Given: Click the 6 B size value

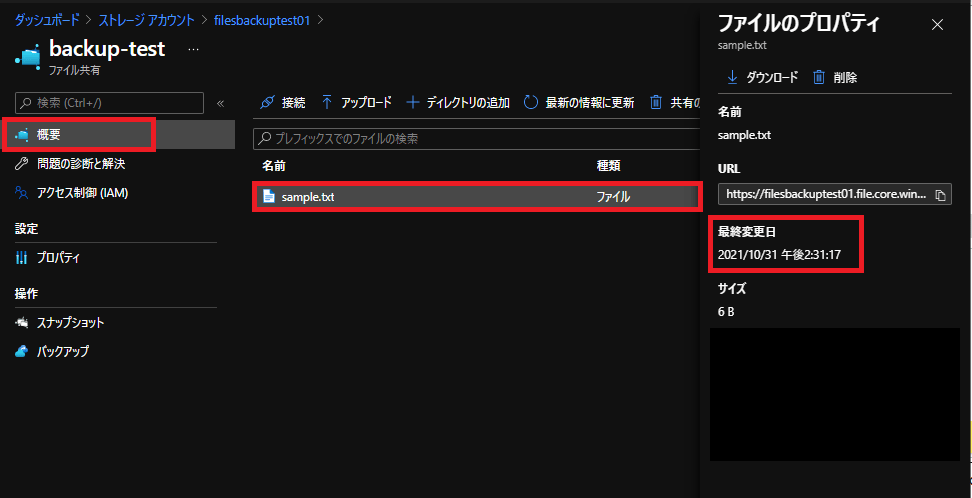Looking at the screenshot, I should click(726, 312).
